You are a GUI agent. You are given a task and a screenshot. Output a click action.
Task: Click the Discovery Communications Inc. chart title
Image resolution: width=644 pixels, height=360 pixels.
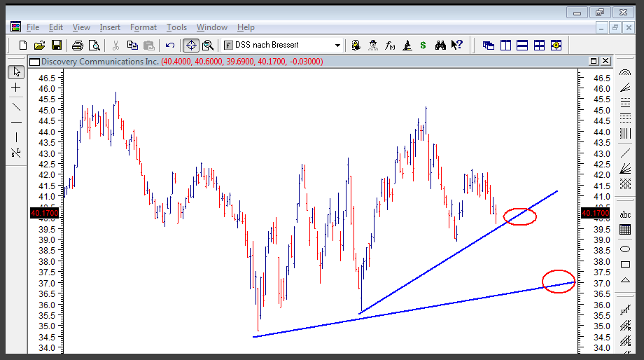point(100,62)
